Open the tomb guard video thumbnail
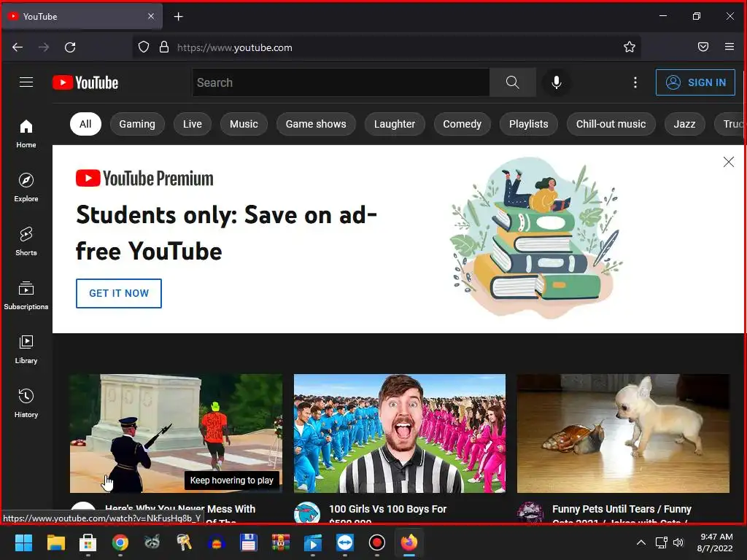The width and height of the screenshot is (747, 560). [176, 433]
